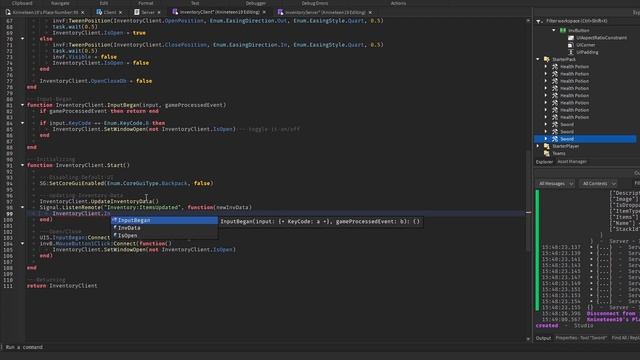
Task: Collapse the StarterPack tree node
Action: pyautogui.click(x=538, y=60)
